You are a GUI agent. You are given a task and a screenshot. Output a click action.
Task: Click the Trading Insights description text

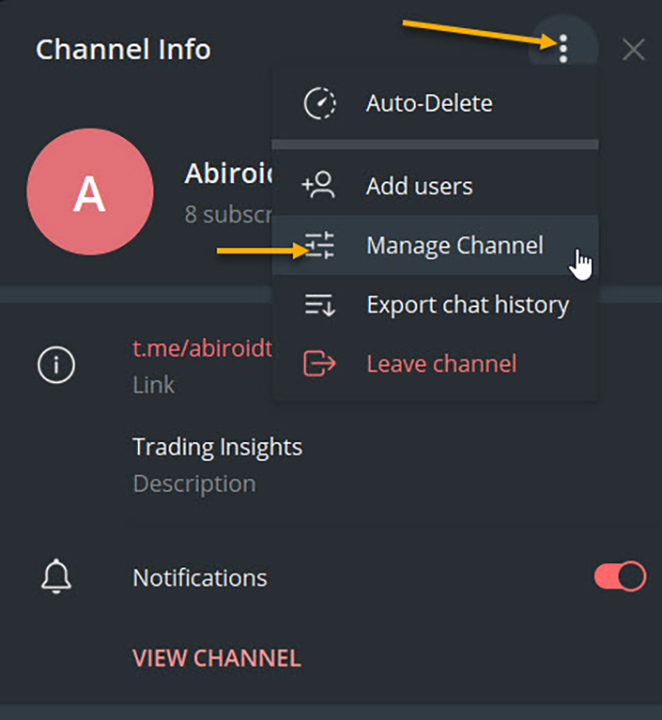coord(217,446)
